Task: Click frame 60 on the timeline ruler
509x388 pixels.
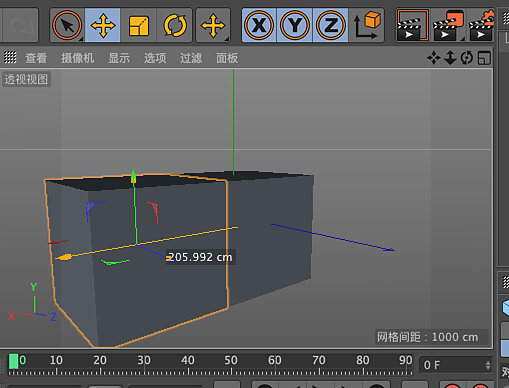Action: point(275,361)
